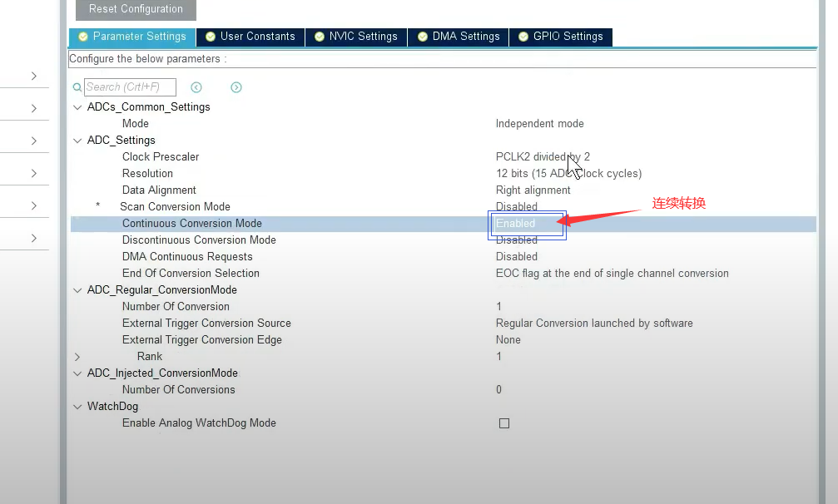The height and width of the screenshot is (504, 838).
Task: Click the parameter search field
Action: tap(130, 87)
